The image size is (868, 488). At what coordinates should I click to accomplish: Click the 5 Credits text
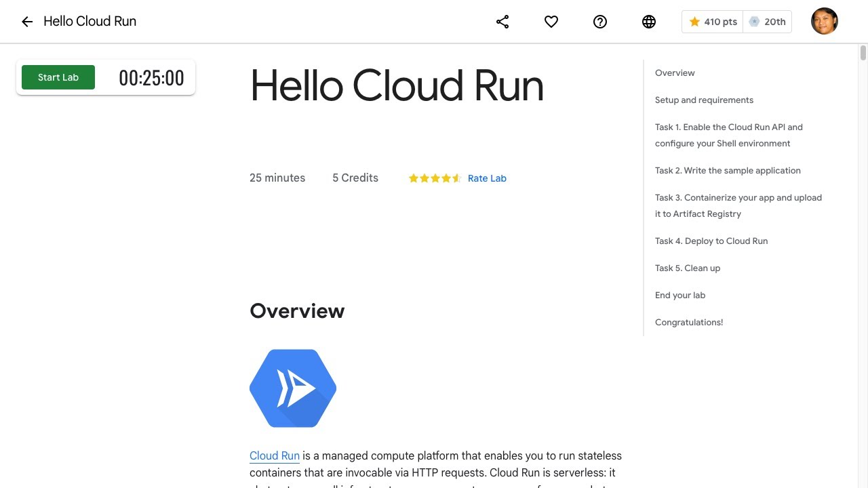point(355,178)
